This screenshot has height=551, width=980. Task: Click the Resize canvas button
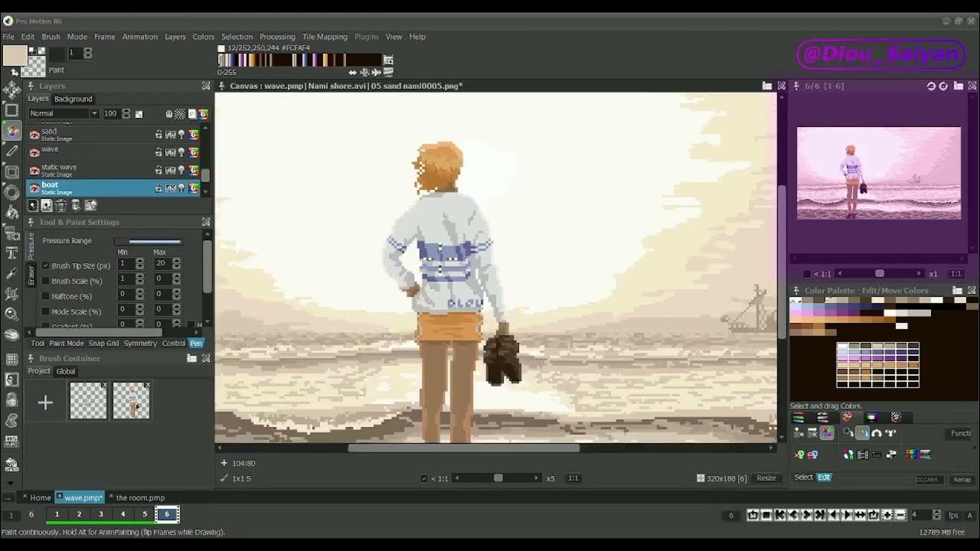click(766, 478)
